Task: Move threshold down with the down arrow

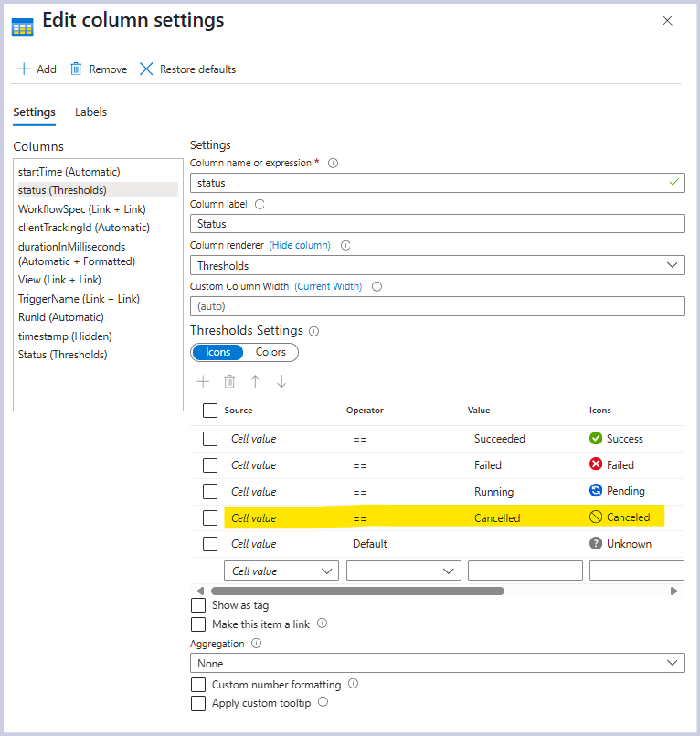Action: click(x=281, y=381)
